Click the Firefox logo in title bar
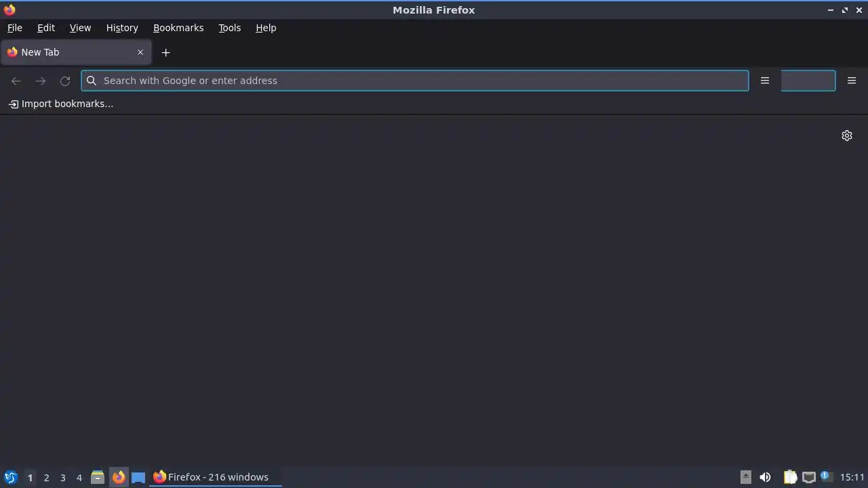 pos(9,9)
